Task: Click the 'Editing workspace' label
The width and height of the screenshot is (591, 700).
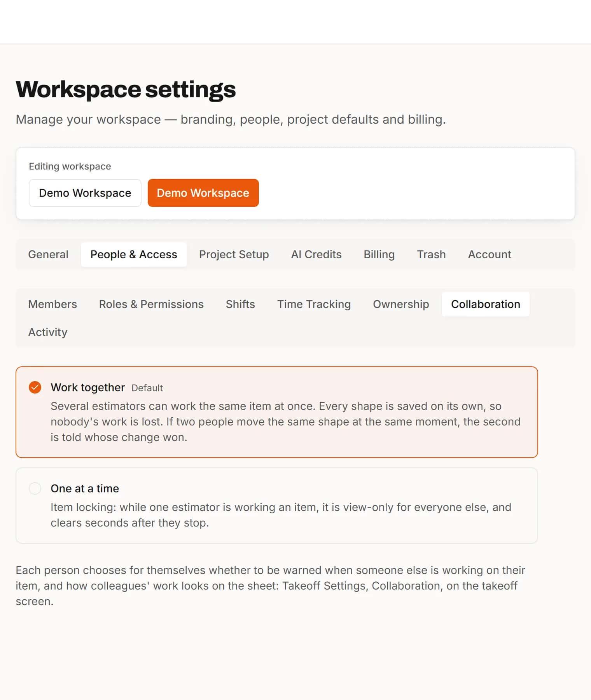Action: pyautogui.click(x=70, y=166)
